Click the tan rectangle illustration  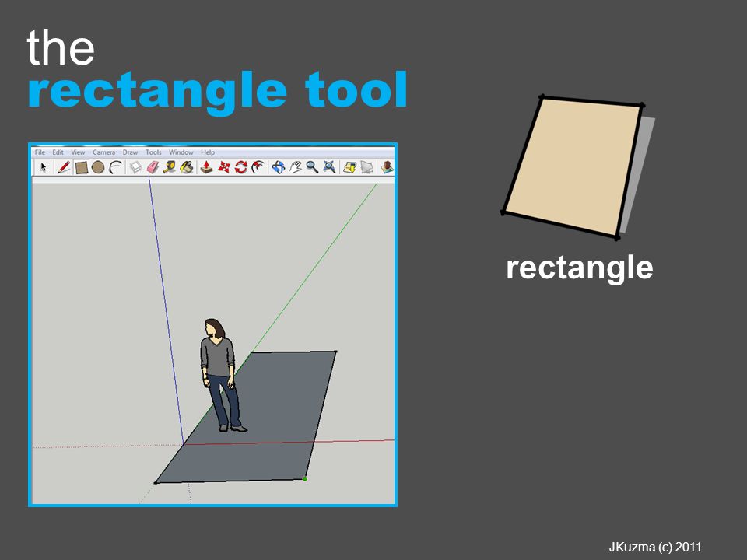tap(573, 166)
